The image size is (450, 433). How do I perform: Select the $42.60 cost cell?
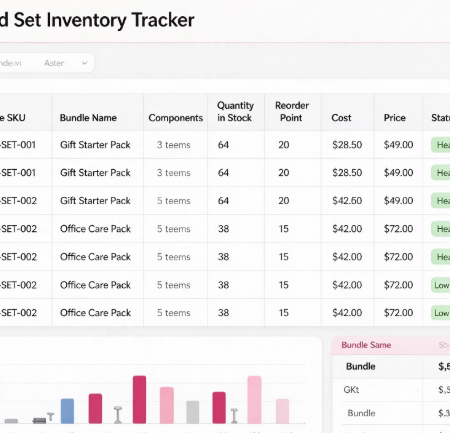[x=347, y=201]
